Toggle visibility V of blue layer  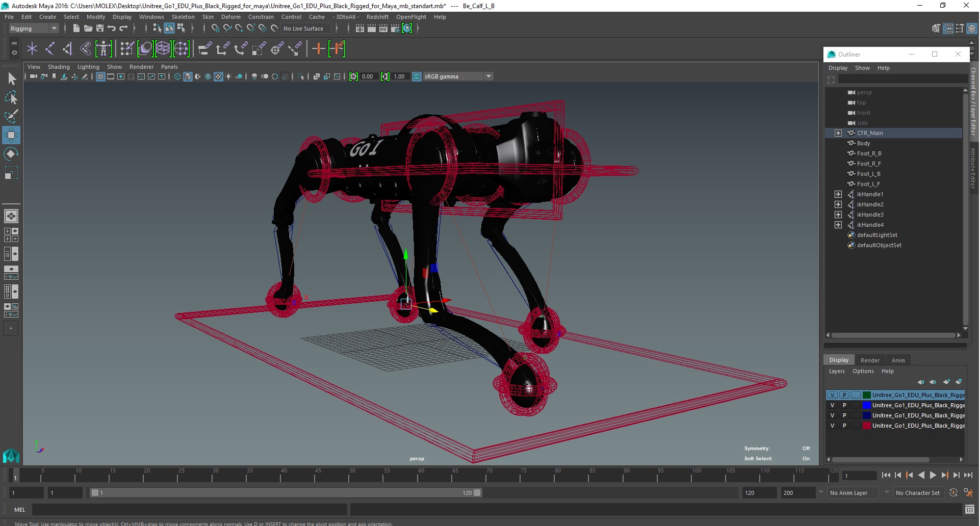(832, 405)
